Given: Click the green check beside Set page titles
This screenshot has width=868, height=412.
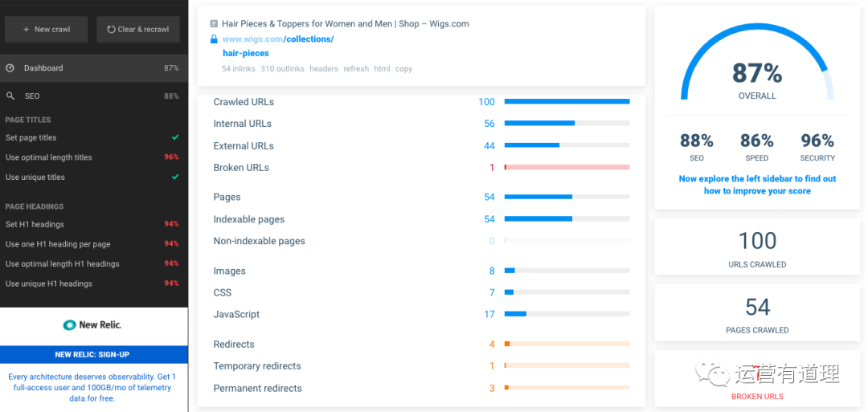Looking at the screenshot, I should (x=174, y=138).
